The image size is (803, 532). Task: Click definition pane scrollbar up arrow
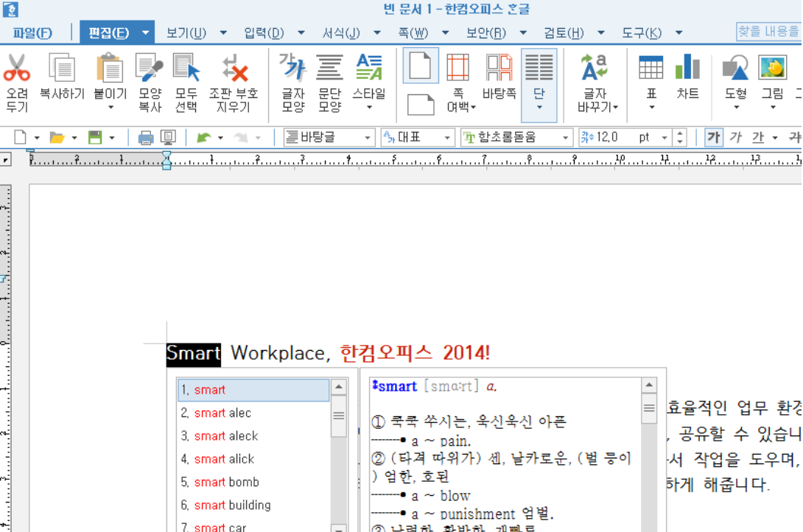click(649, 385)
